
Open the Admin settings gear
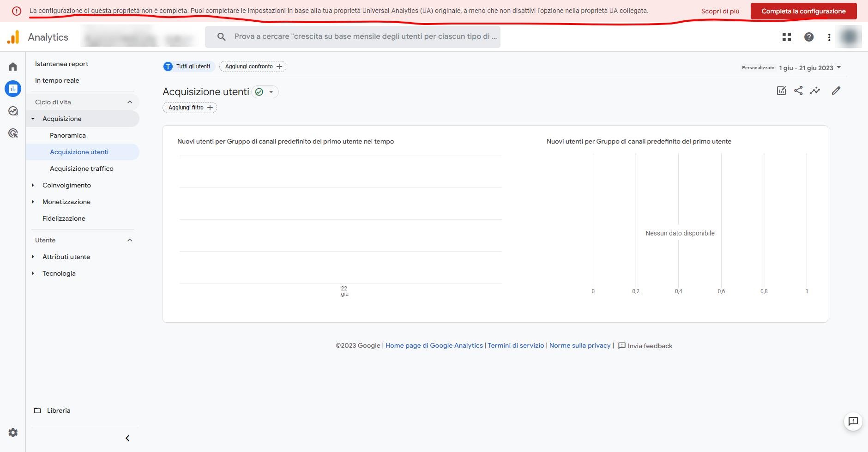(x=12, y=432)
